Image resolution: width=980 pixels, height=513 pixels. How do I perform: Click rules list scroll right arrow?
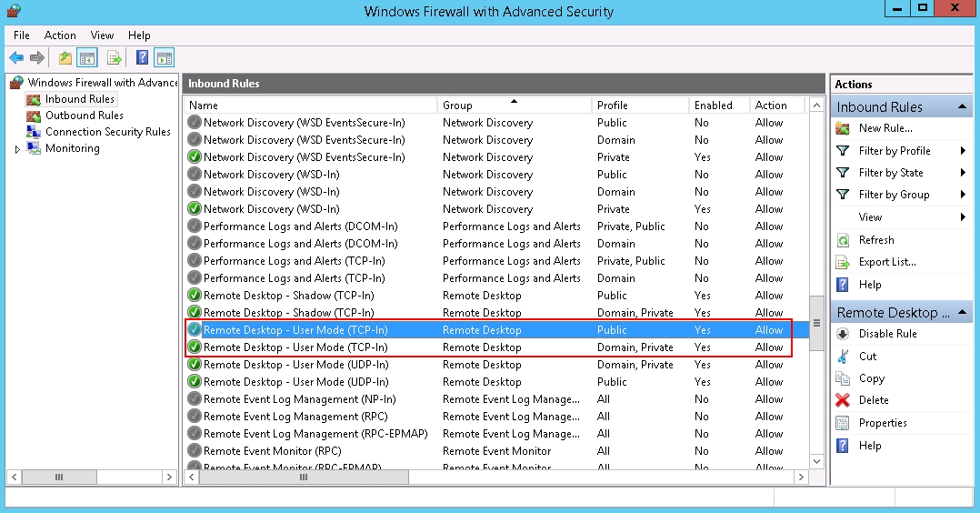(x=801, y=478)
